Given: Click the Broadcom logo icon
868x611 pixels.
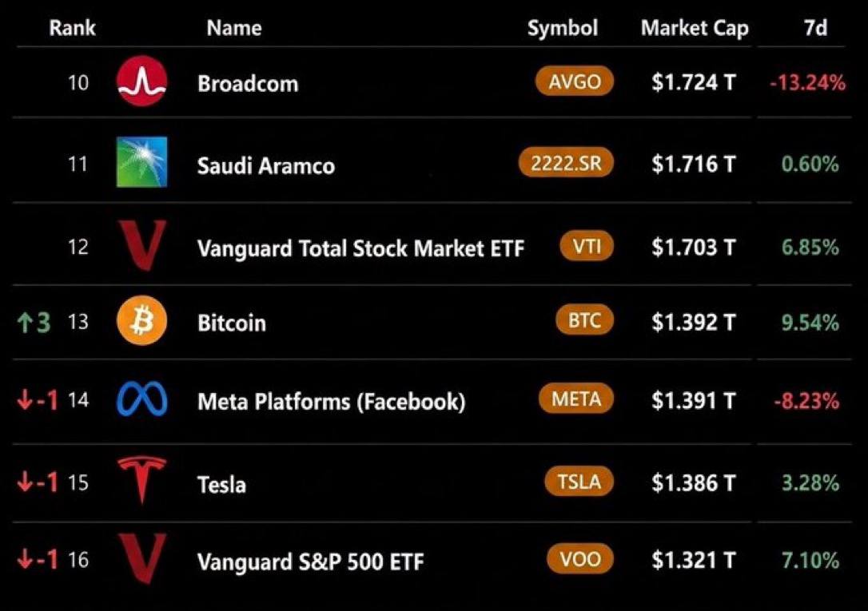Looking at the screenshot, I should tap(141, 81).
